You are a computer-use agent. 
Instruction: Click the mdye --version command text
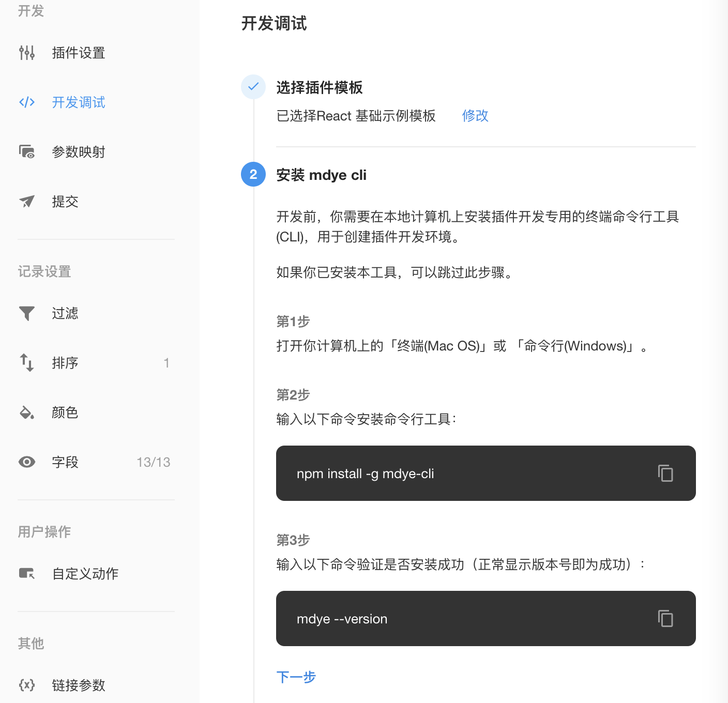[x=342, y=619]
